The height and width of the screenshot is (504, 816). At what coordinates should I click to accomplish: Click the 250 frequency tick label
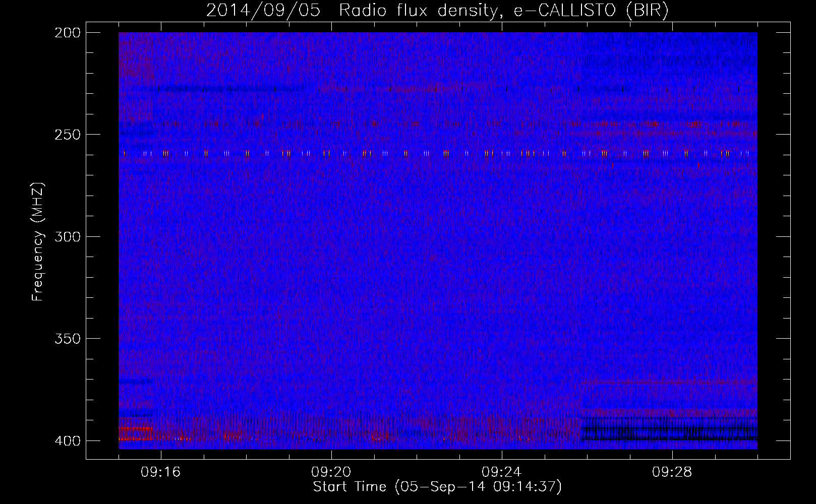point(68,135)
